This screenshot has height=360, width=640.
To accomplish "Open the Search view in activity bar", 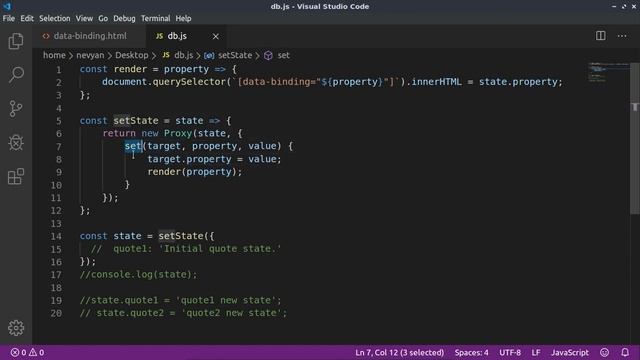I will 16,75.
